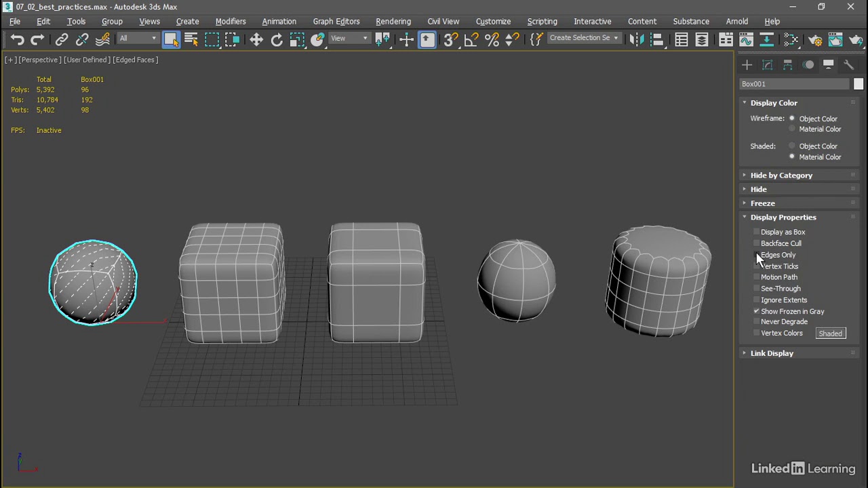Open the Scene Explorer icon

681,40
